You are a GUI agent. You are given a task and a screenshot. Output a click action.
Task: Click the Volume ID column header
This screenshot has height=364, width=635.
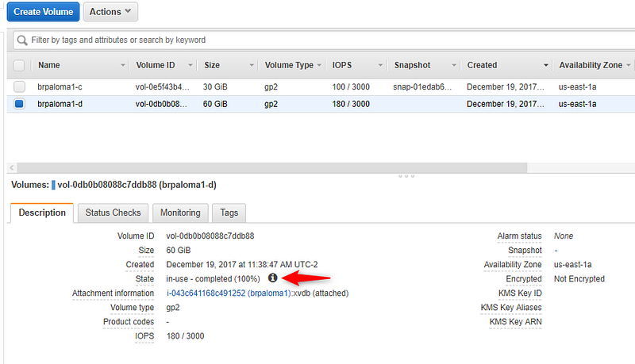pyautogui.click(x=156, y=65)
